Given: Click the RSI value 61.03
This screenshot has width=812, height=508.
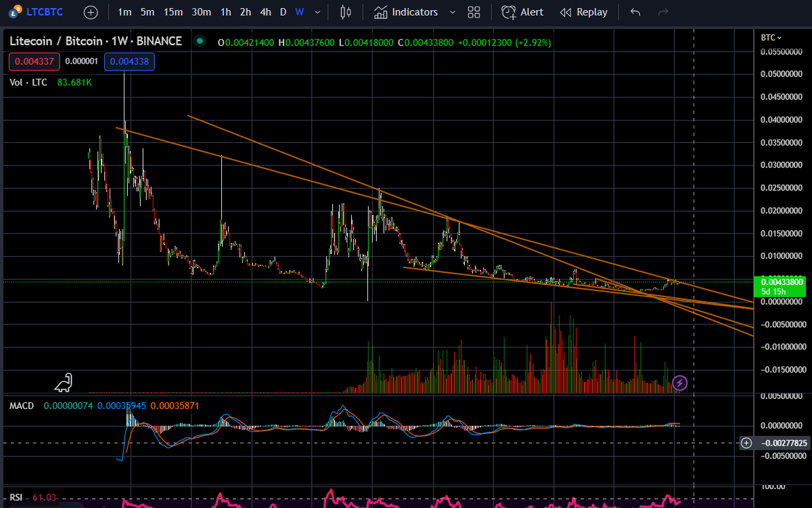Looking at the screenshot, I should pyautogui.click(x=43, y=498).
